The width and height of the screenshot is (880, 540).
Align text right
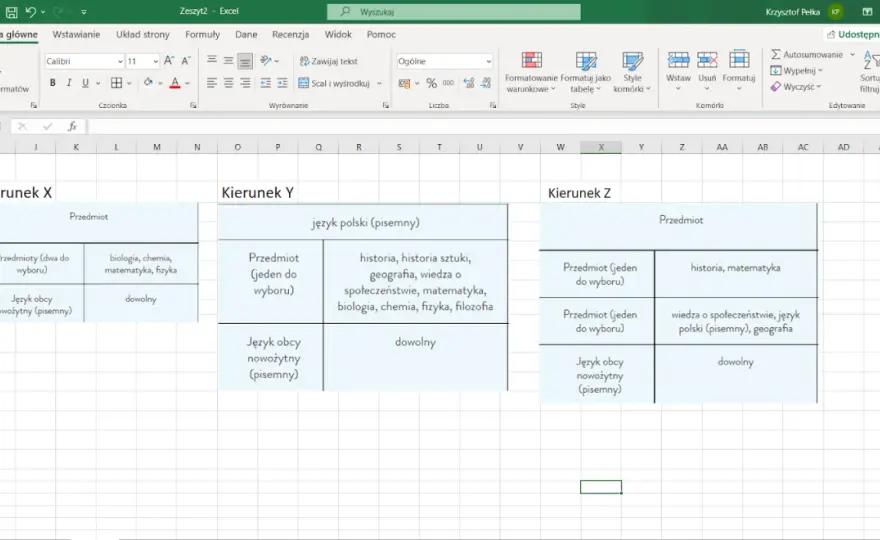tap(245, 83)
